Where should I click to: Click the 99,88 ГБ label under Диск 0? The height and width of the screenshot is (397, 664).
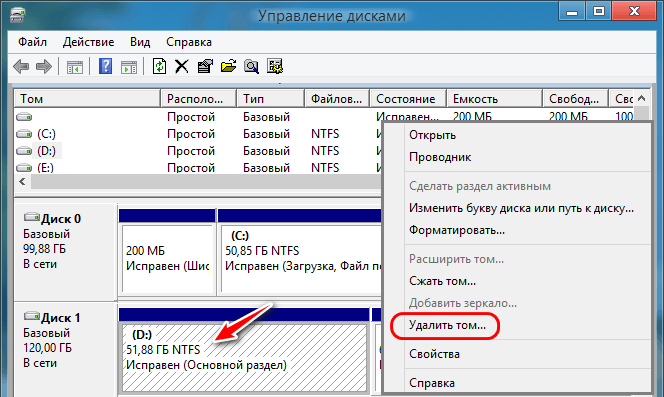pyautogui.click(x=44, y=249)
